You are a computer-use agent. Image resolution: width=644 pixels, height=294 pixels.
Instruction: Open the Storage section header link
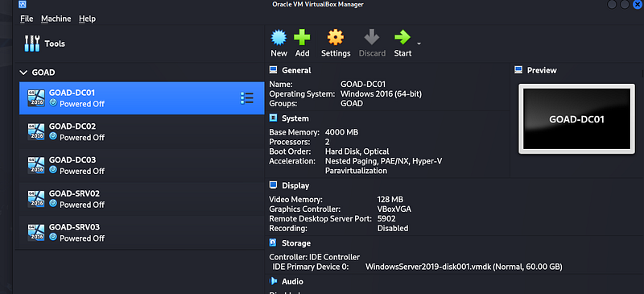coord(296,243)
